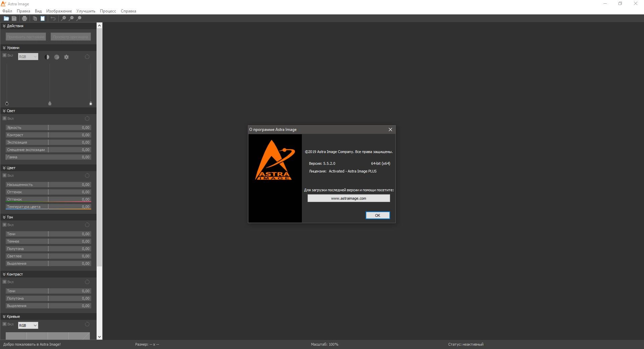644x349 pixels.
Task: Open the Вид menu
Action: click(38, 11)
